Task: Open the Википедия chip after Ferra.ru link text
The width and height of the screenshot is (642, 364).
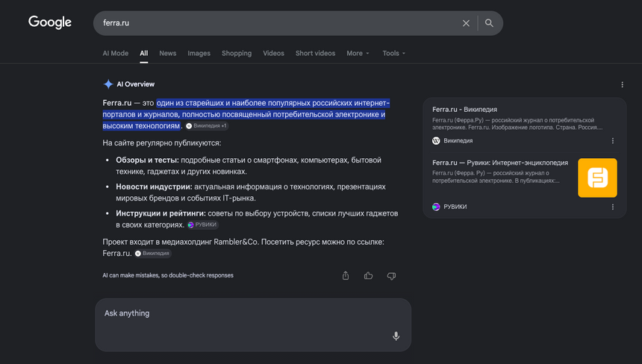Action: click(x=153, y=254)
